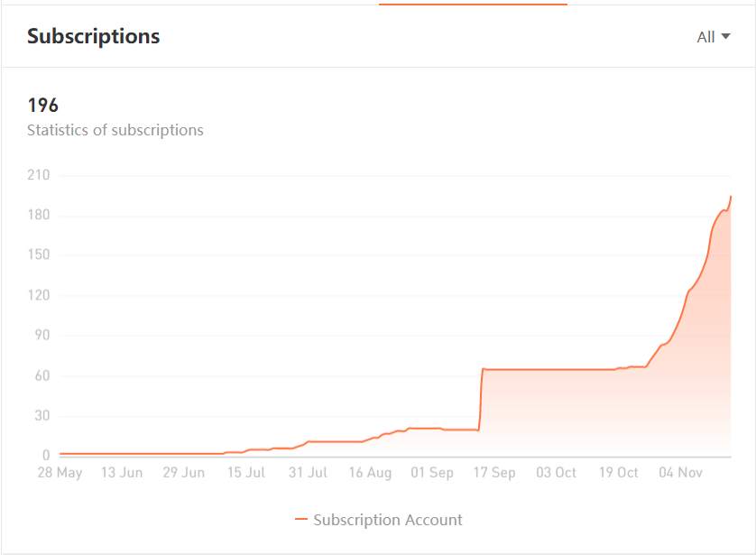The image size is (756, 555).
Task: Select the 28 May x-axis label
Action: [60, 472]
